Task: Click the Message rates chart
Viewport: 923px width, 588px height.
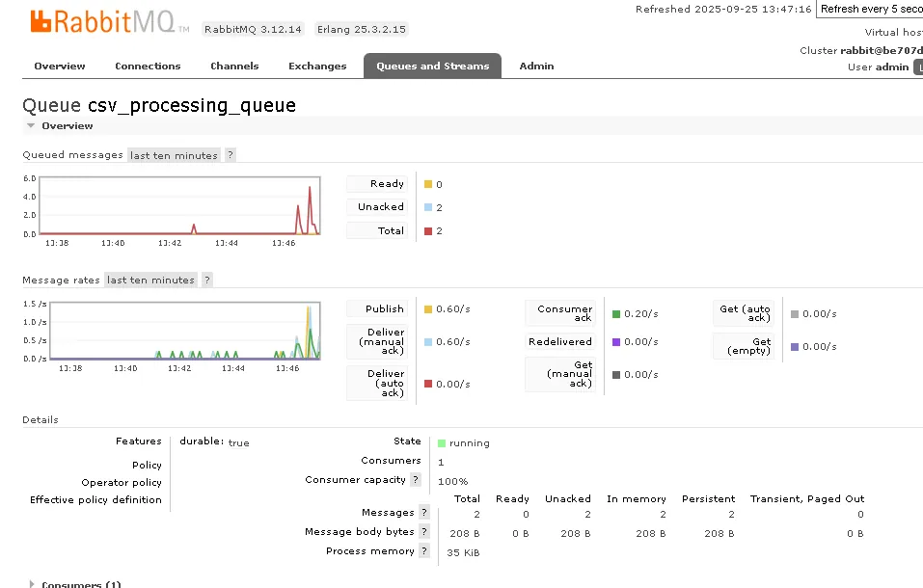Action: click(185, 331)
